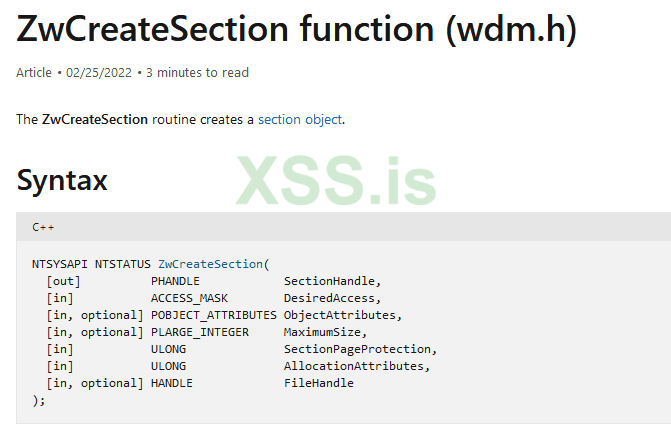
Task: Click the "3 minutes to read" text
Action: click(198, 72)
